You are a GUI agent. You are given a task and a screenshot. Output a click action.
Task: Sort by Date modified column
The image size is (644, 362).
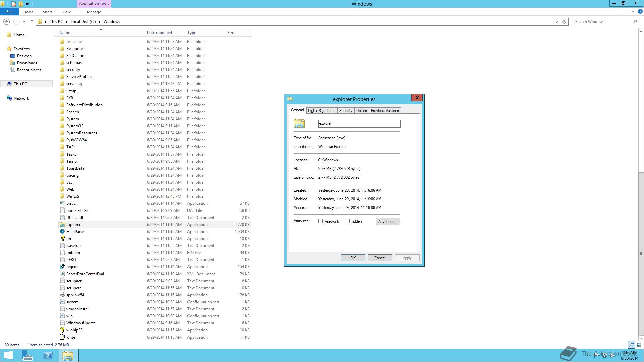(165, 33)
